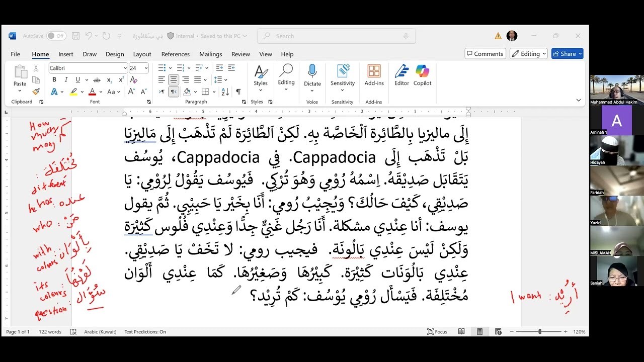644x362 pixels.
Task: Open the Comments pane button
Action: [x=485, y=54]
